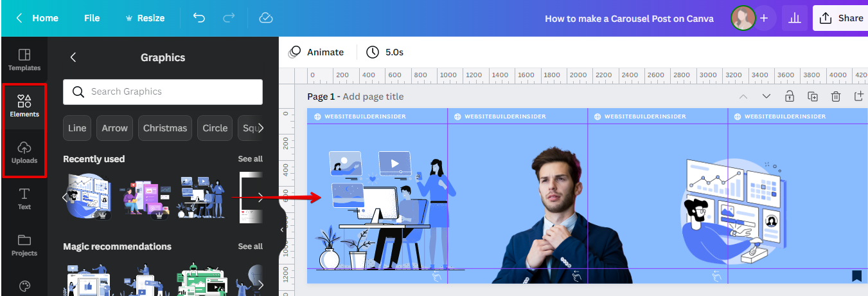Image resolution: width=868 pixels, height=296 pixels.
Task: Add a collaborator with the plus icon
Action: [764, 18]
